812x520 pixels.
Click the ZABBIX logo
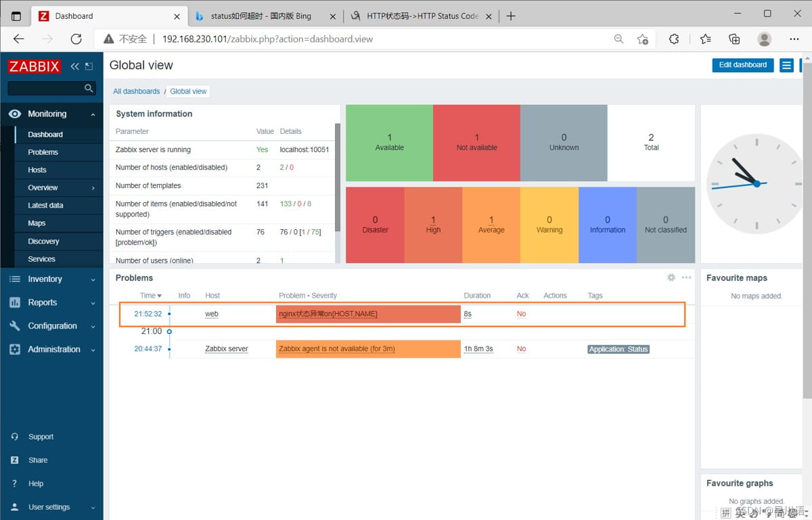tap(35, 66)
